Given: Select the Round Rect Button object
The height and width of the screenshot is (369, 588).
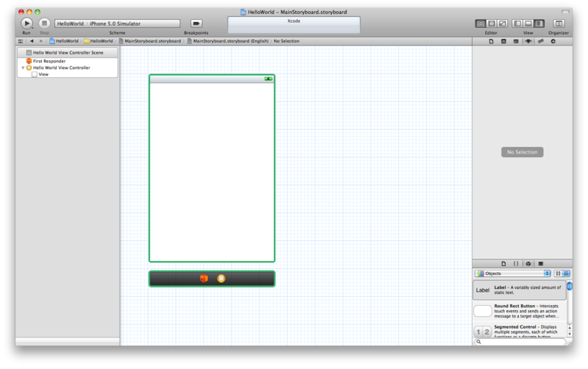Looking at the screenshot, I should [520, 311].
